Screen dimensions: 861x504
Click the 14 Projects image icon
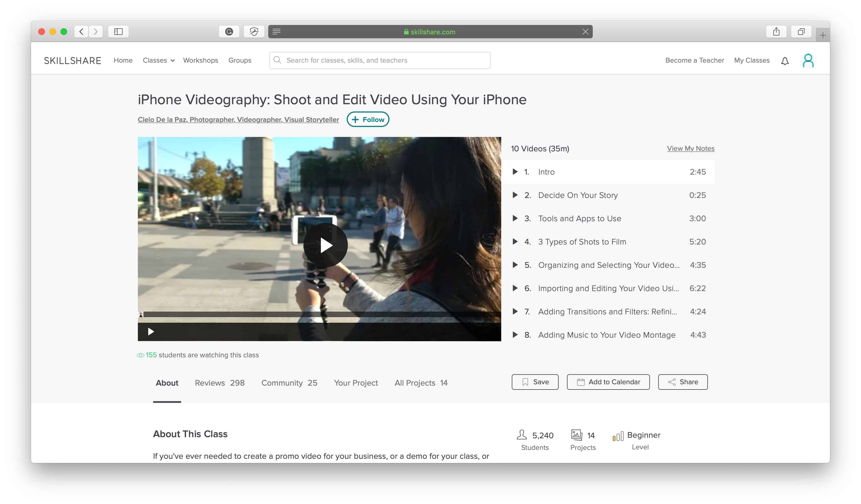576,435
